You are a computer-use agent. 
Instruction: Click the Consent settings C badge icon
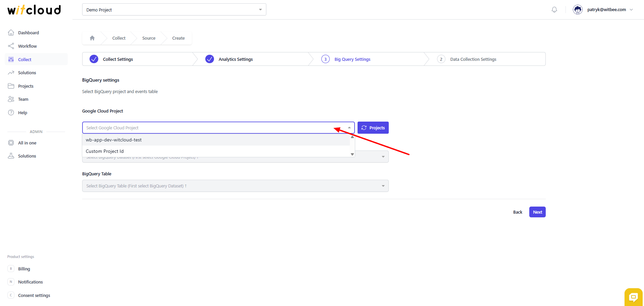point(11,295)
